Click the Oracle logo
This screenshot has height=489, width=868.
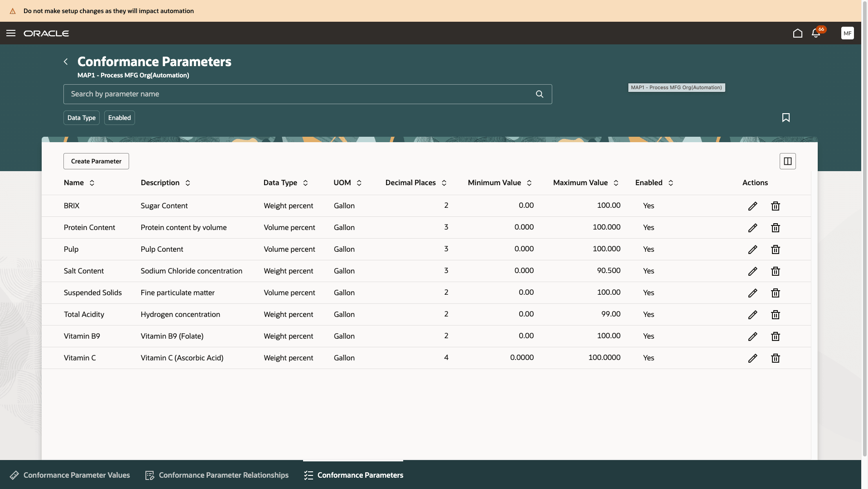point(46,34)
